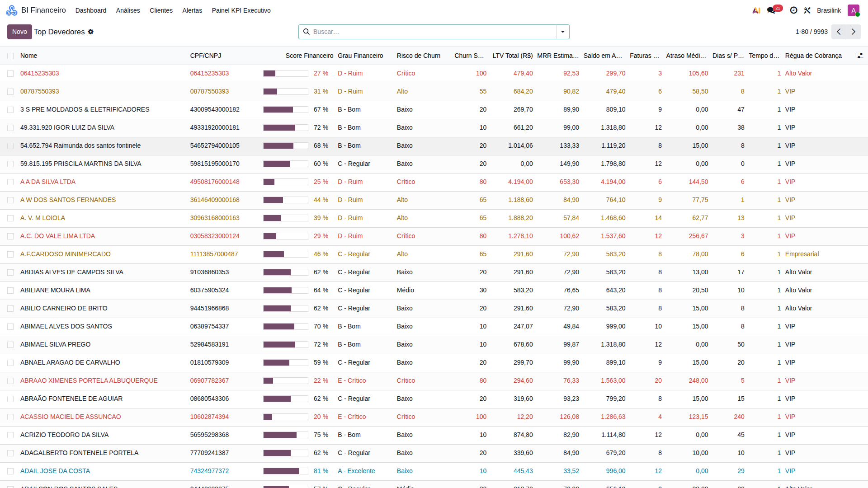Viewport: 868px width, 488px height.
Task: Open the Painel KPI Executivo menu
Action: coord(241,10)
